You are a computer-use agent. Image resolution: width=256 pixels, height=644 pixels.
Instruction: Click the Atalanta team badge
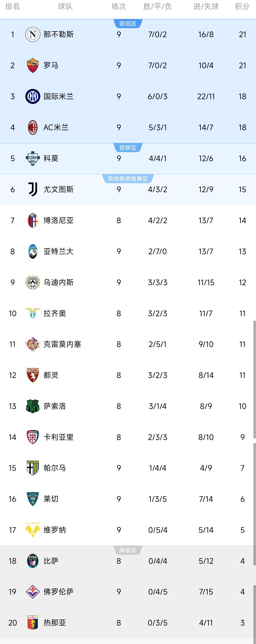[x=32, y=252]
